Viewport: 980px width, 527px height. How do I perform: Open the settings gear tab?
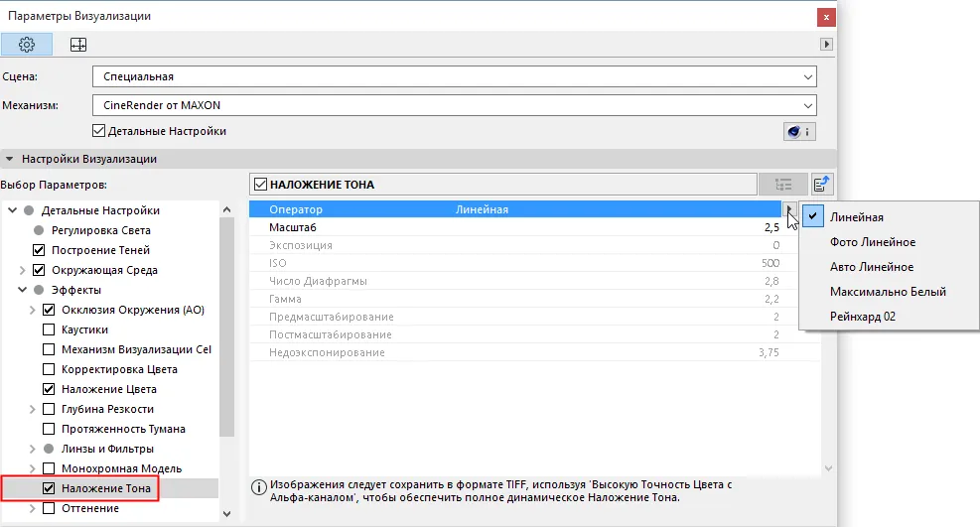pyautogui.click(x=26, y=45)
